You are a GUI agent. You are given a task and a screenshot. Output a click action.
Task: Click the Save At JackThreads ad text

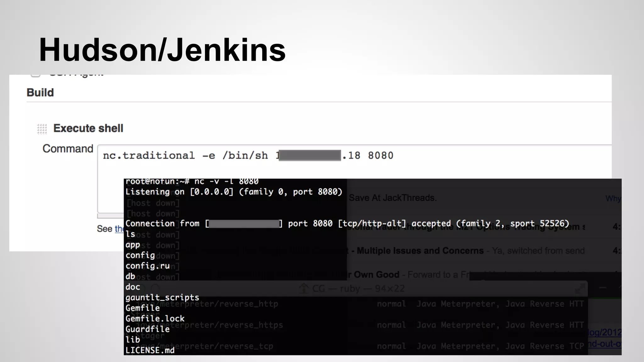392,198
